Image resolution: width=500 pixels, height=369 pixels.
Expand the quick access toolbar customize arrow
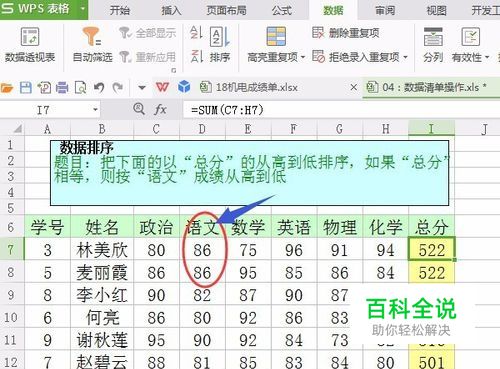(x=142, y=88)
